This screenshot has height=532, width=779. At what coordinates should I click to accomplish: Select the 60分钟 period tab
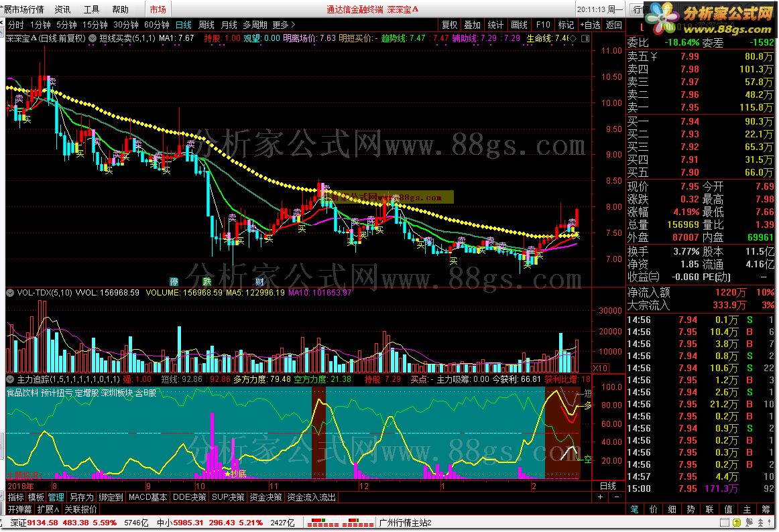(156, 25)
